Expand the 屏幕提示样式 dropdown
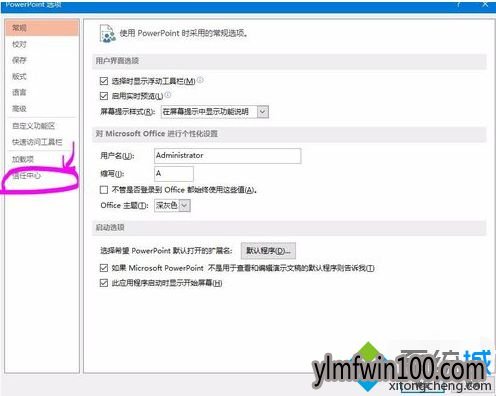This screenshot has width=496, height=396. pos(263,112)
